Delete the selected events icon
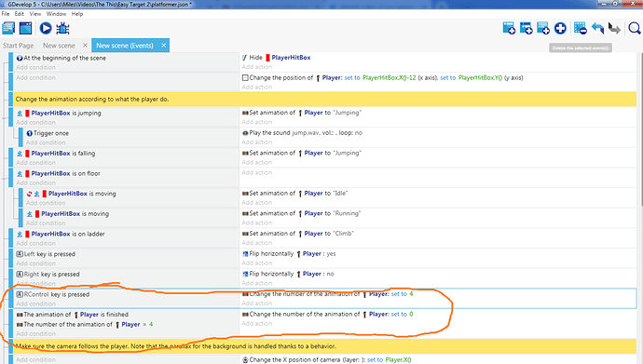 click(581, 28)
